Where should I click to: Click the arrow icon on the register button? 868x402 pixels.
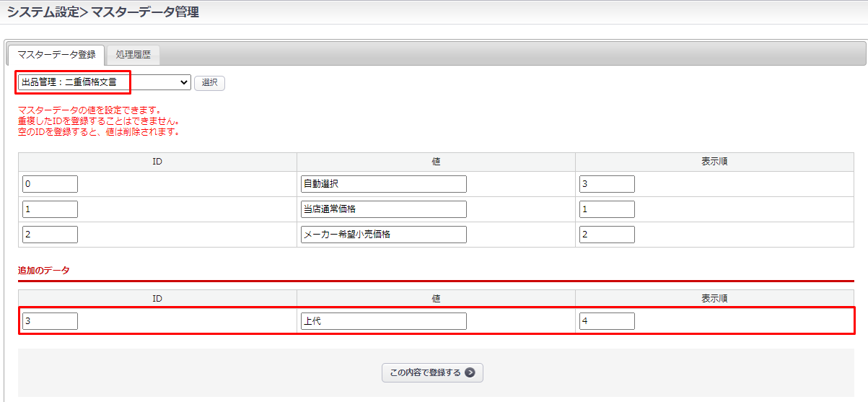[x=470, y=373]
